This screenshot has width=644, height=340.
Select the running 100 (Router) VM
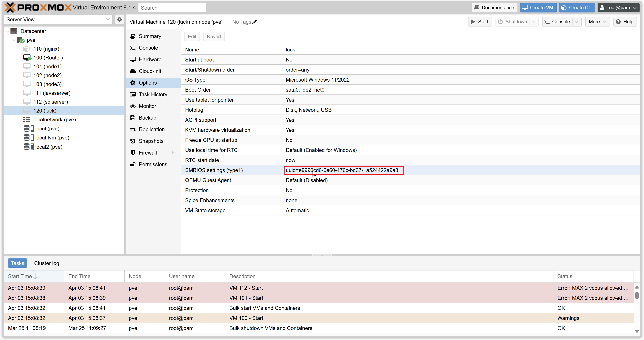click(x=48, y=58)
